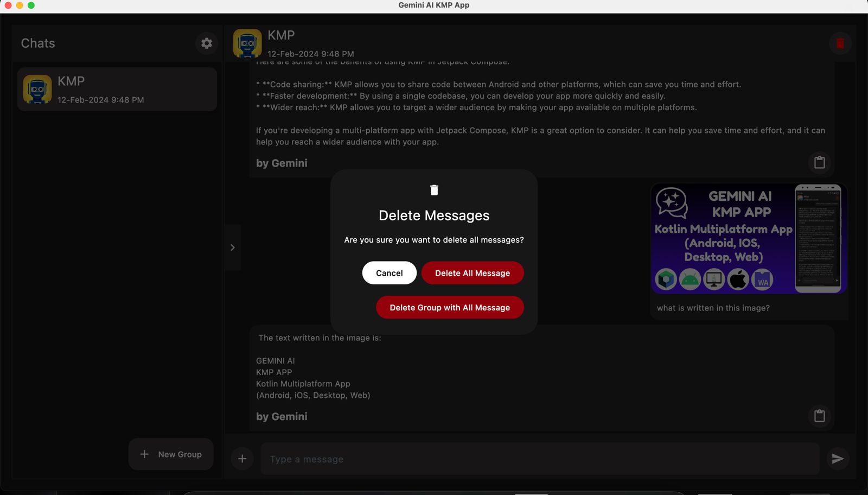
Task: Focus the Type a message field
Action: [540, 459]
